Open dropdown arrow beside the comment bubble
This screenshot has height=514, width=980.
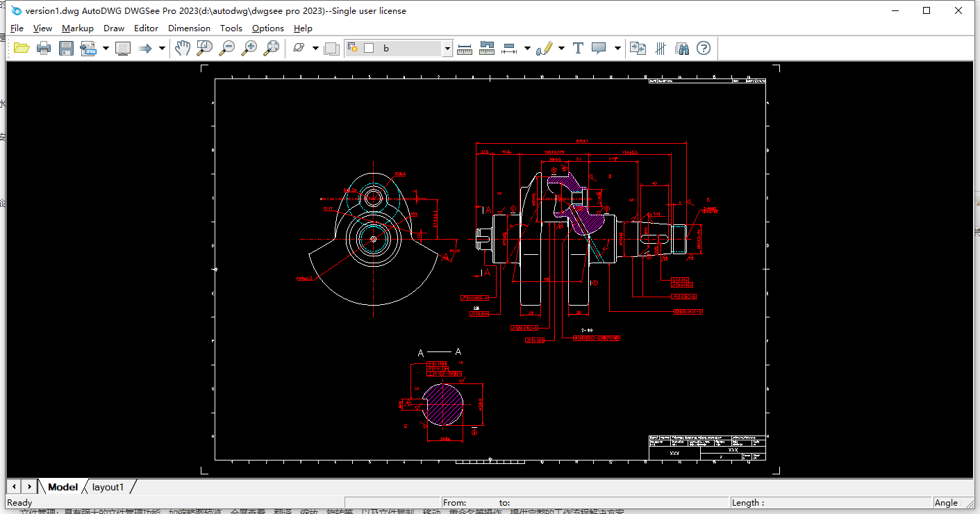pyautogui.click(x=617, y=48)
